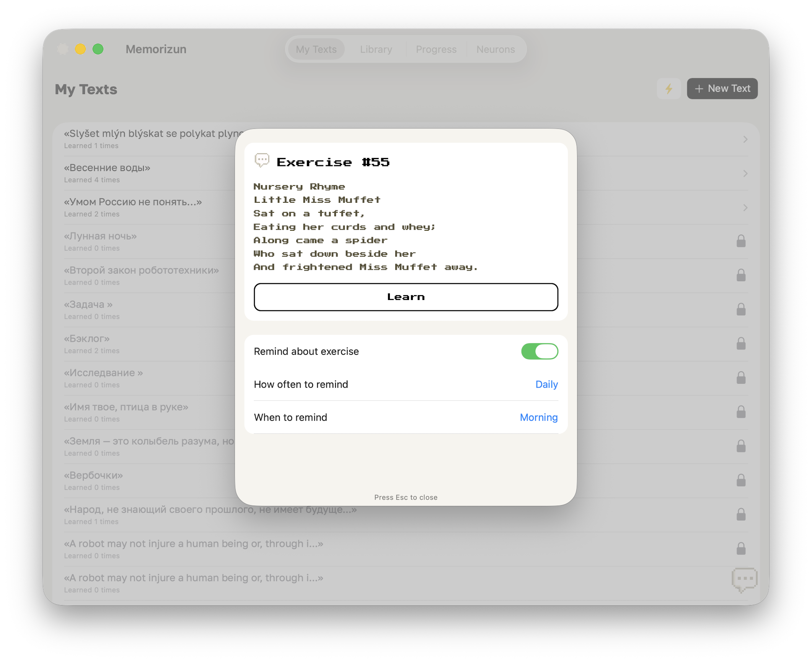
Task: Click lock icon on «Вербочки» row
Action: 741,480
